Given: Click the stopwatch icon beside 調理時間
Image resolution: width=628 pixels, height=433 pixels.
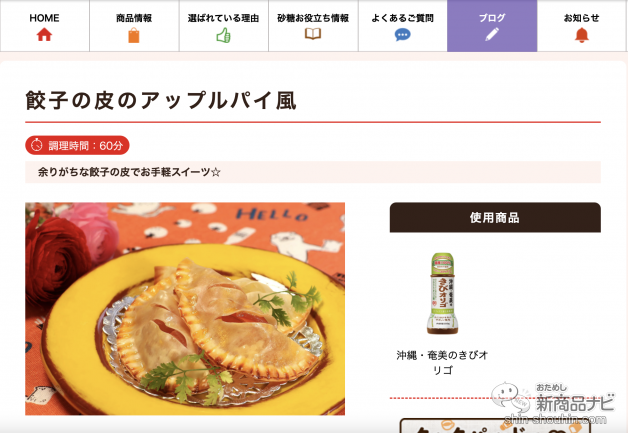Looking at the screenshot, I should click(x=37, y=145).
